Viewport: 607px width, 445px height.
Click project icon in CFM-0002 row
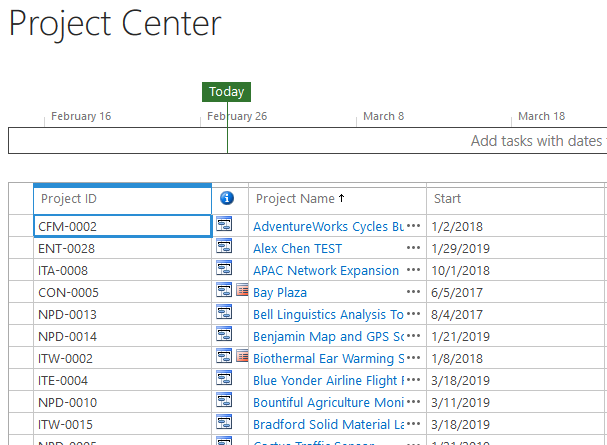[x=224, y=224]
